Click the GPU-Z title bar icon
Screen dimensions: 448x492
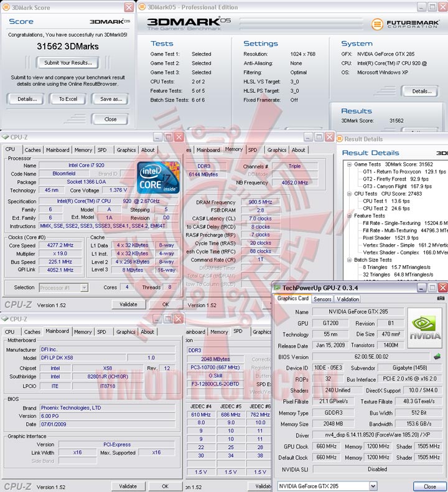pos(277,288)
